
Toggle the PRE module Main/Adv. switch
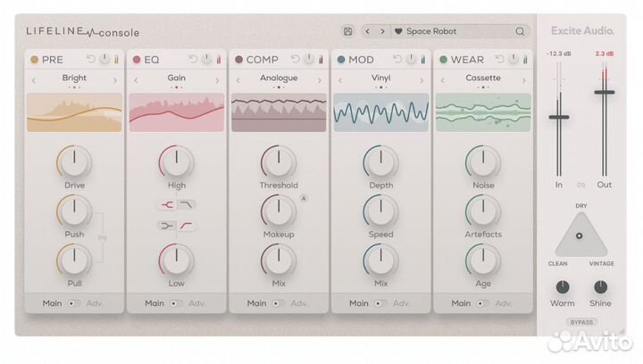[x=72, y=303]
